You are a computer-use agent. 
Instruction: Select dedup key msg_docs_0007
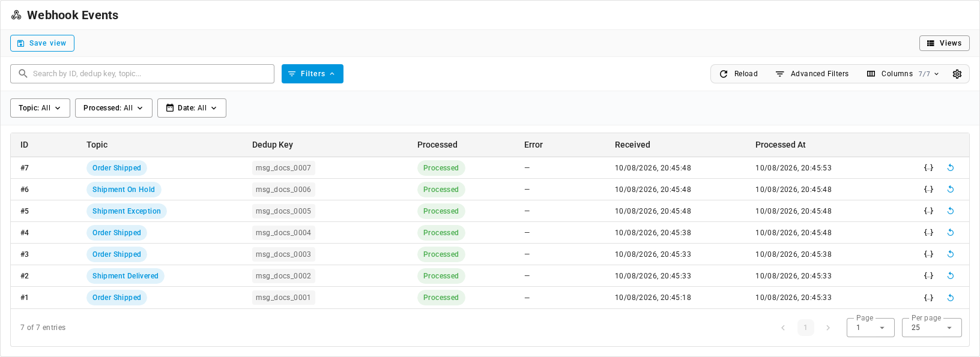point(283,168)
